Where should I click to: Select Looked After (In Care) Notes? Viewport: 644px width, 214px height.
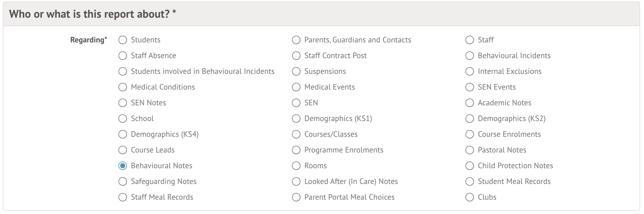point(296,181)
